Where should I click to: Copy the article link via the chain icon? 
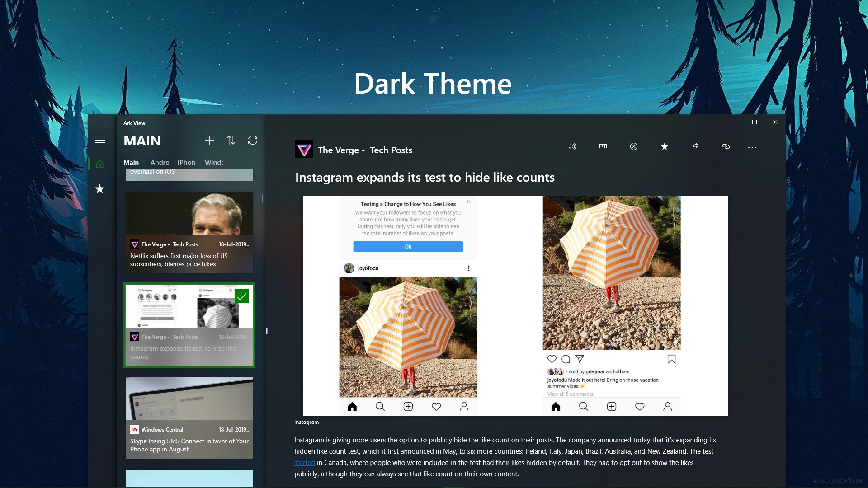[x=726, y=146]
